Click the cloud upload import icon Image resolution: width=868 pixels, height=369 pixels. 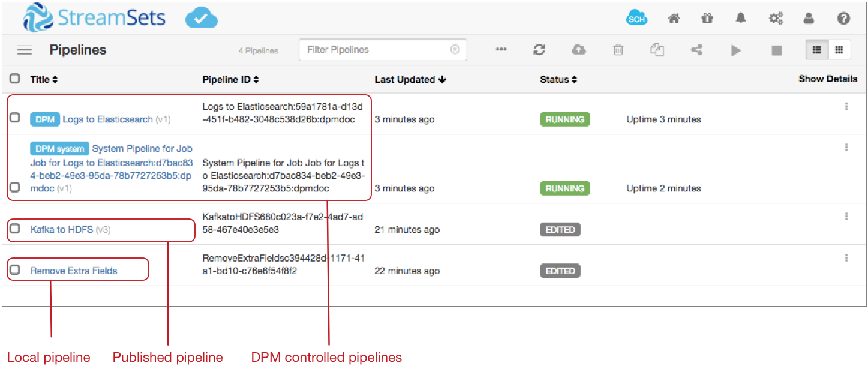[x=579, y=50]
